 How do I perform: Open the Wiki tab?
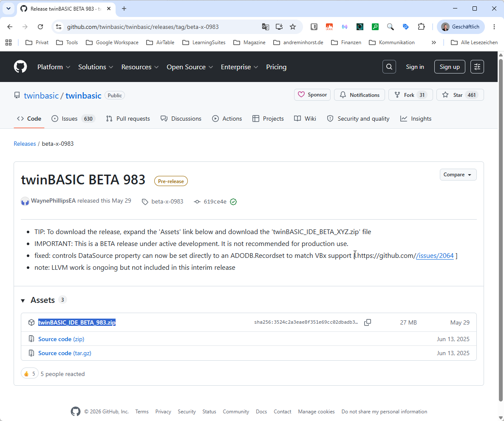305,119
